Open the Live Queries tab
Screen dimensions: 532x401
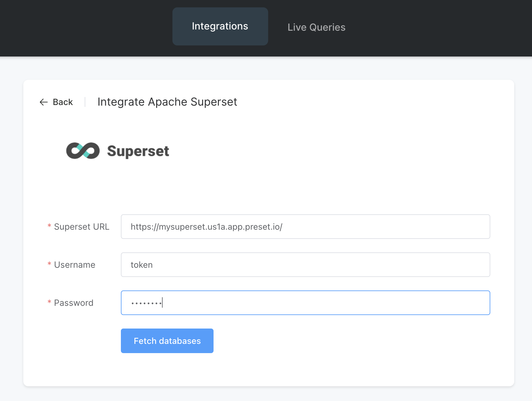pyautogui.click(x=316, y=27)
